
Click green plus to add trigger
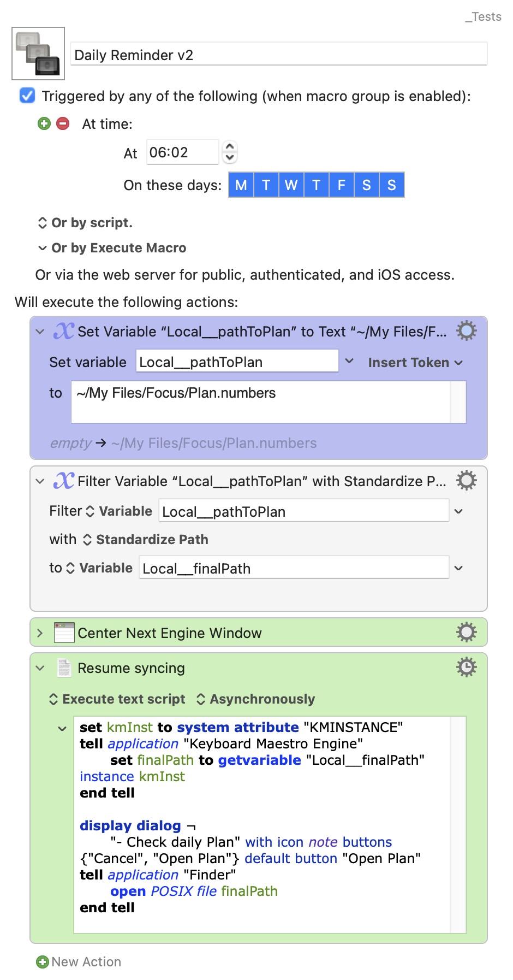(x=44, y=124)
